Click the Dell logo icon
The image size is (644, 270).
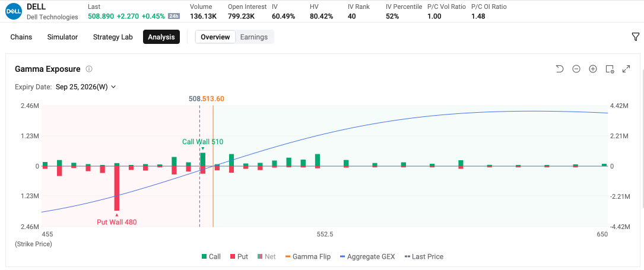click(14, 11)
